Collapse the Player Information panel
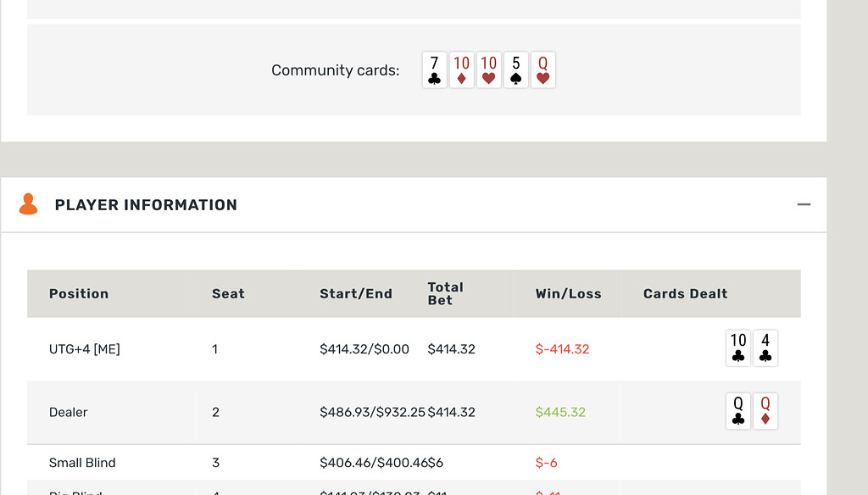The width and height of the screenshot is (868, 495). point(804,204)
